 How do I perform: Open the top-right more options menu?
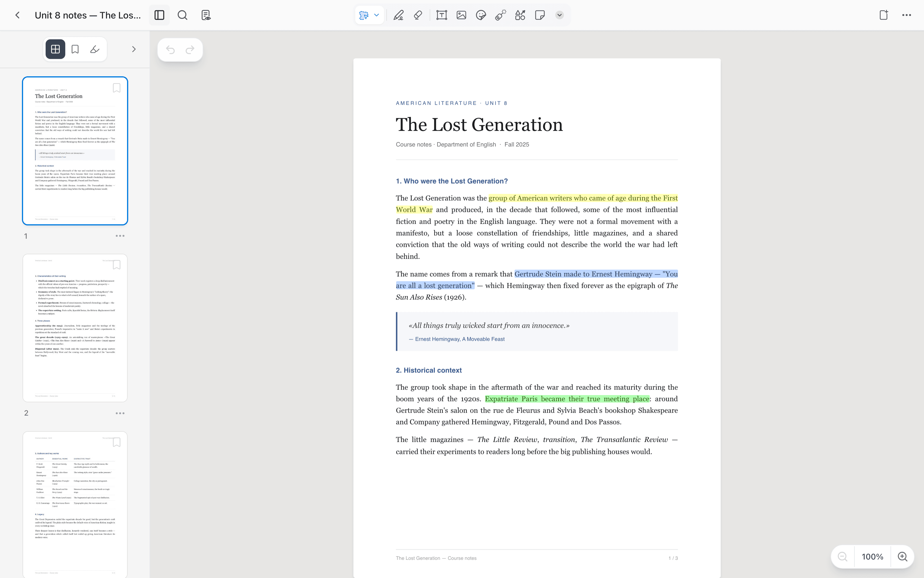click(907, 15)
